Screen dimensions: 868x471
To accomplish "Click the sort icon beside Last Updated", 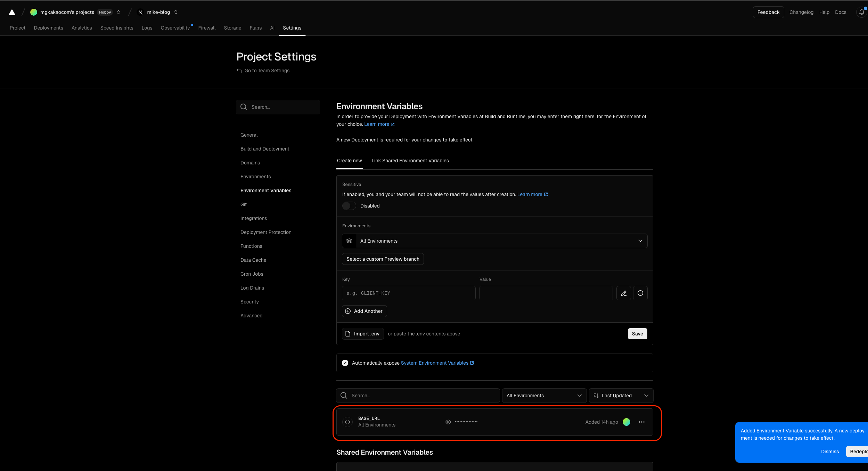I will [x=596, y=396].
